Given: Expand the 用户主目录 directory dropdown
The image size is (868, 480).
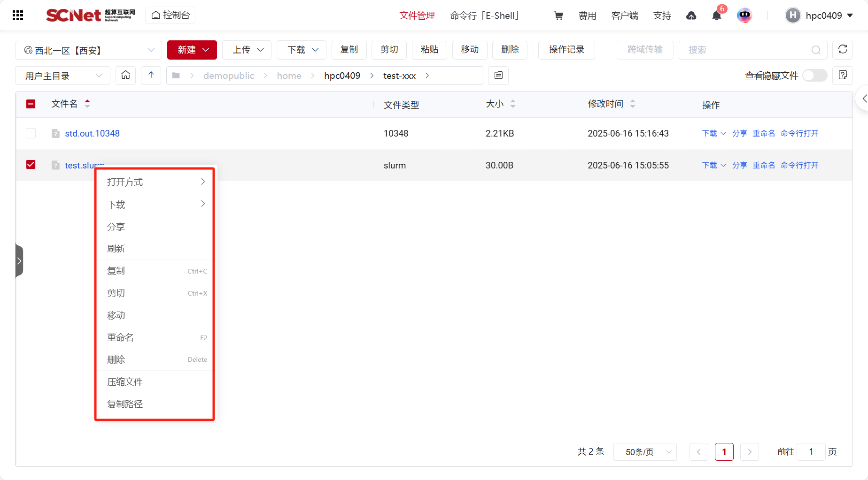Looking at the screenshot, I should click(x=63, y=76).
